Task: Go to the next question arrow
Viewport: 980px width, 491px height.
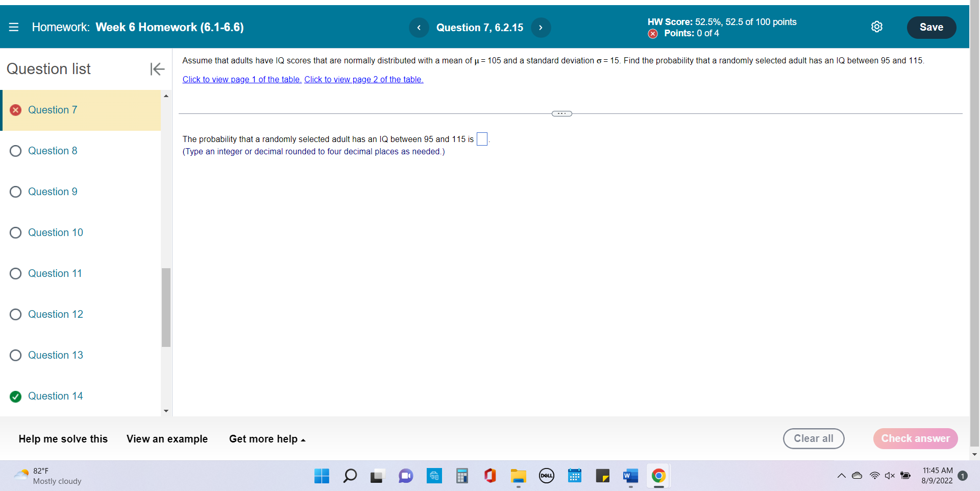Action: click(541, 28)
